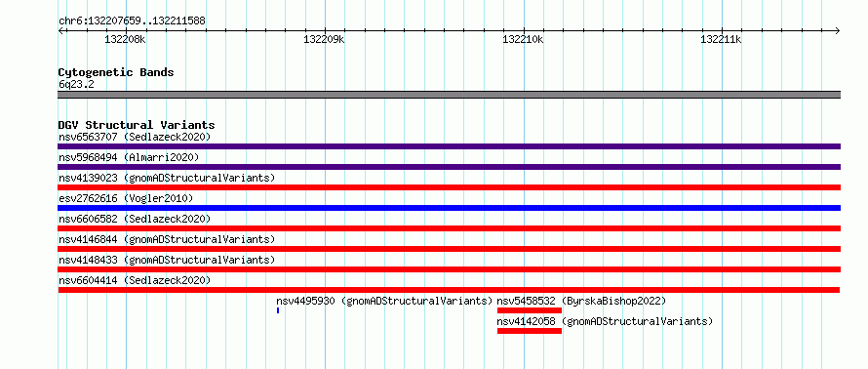Click the nsv4148433 (gnomADStructuralVariants) label
This screenshot has height=369, width=868.
[167, 260]
